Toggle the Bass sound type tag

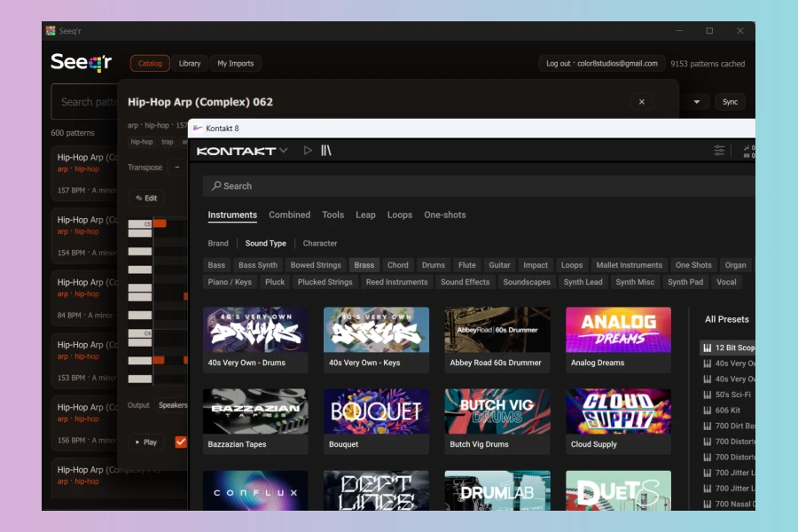click(216, 265)
